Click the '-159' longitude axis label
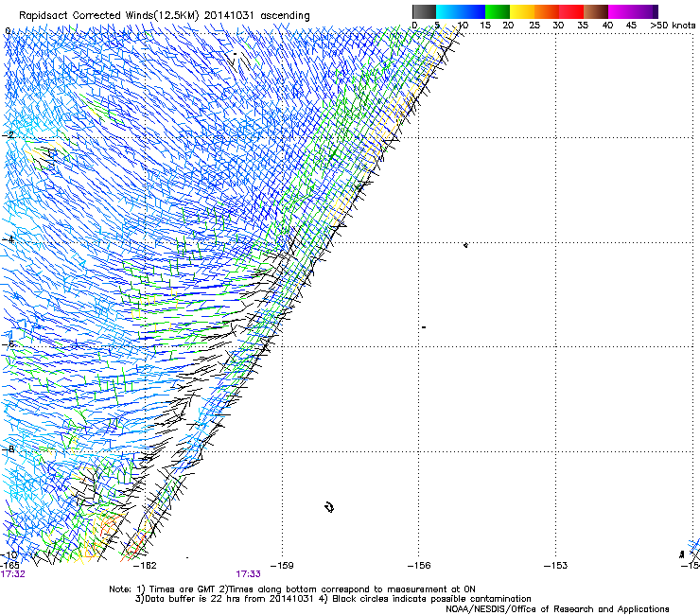Screen dimensions: 700x615 [282, 566]
